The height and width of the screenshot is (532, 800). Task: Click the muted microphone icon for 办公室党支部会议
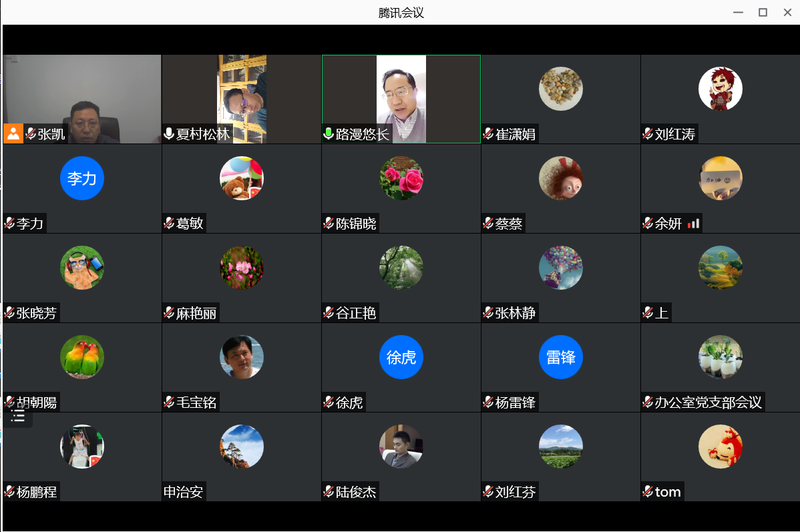648,403
